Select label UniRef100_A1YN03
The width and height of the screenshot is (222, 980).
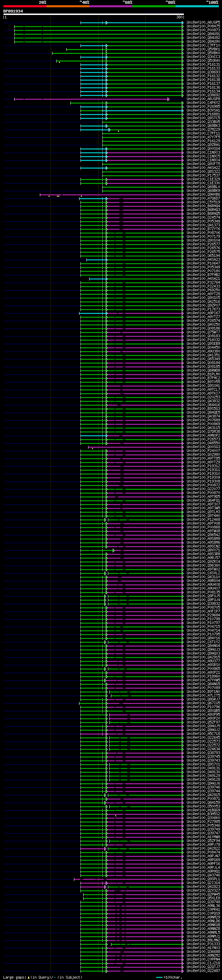(x=203, y=948)
